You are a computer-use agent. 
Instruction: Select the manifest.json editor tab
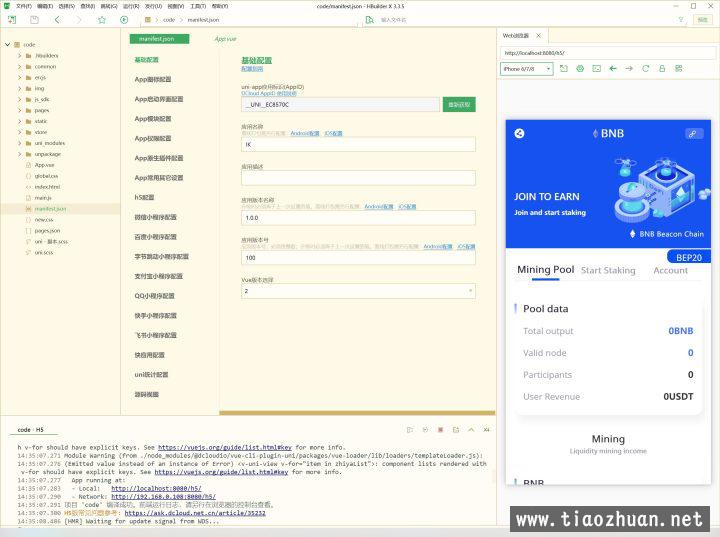click(x=159, y=39)
